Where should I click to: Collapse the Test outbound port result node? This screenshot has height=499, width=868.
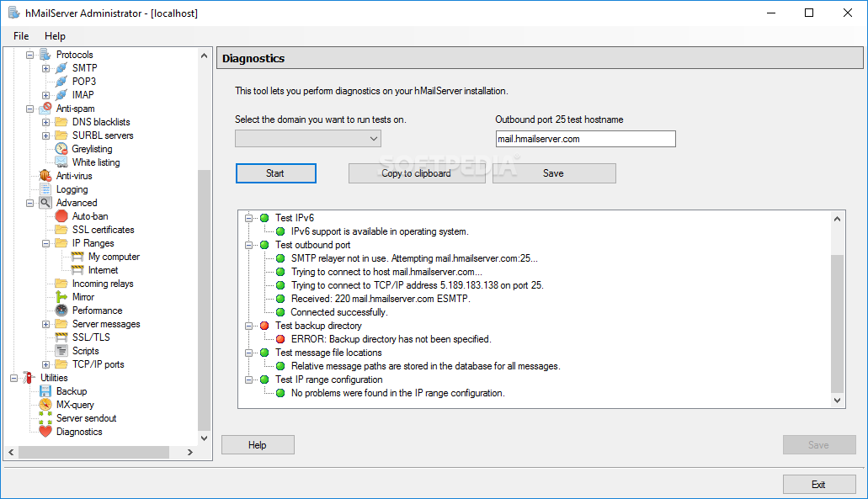click(248, 245)
